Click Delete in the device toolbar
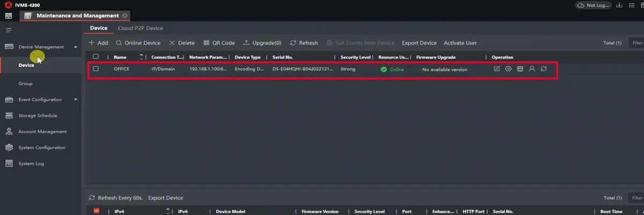The width and height of the screenshot is (644, 215). [x=182, y=43]
